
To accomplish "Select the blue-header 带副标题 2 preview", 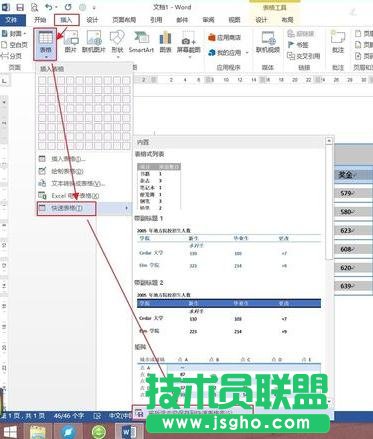I will (229, 313).
